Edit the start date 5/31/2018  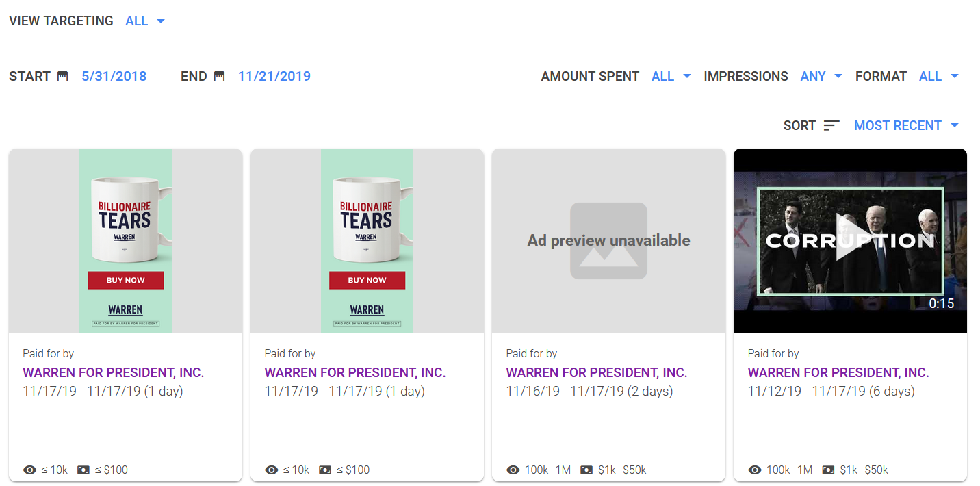(114, 77)
